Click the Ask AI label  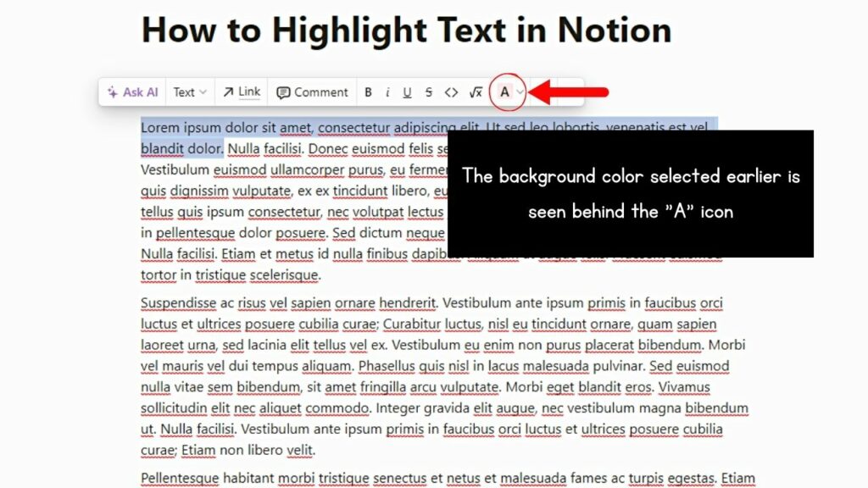[x=140, y=91]
